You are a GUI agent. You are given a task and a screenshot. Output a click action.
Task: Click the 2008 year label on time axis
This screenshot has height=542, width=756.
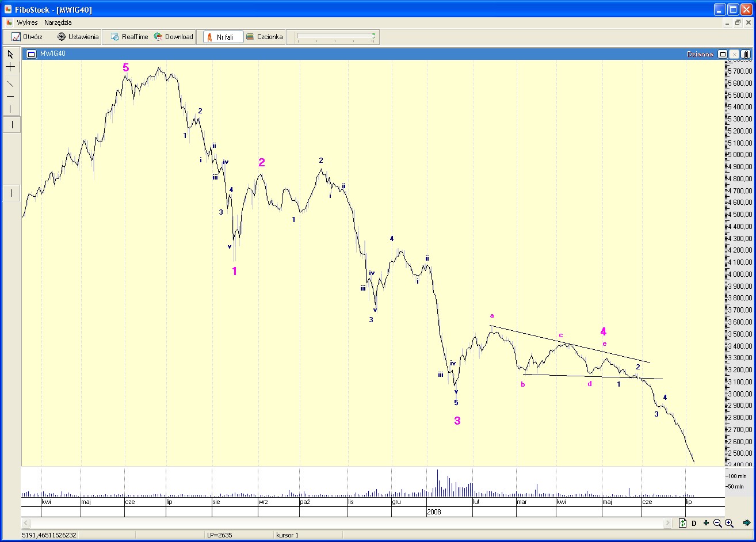point(434,512)
